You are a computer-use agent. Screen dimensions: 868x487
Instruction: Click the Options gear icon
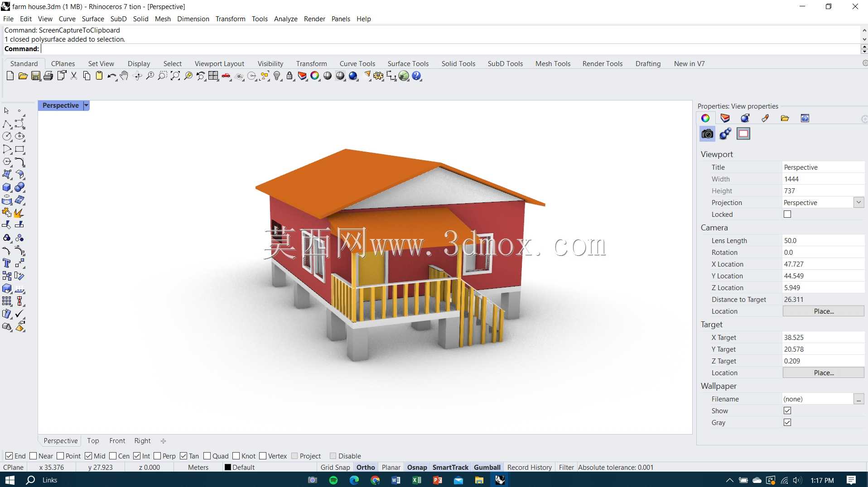click(378, 76)
